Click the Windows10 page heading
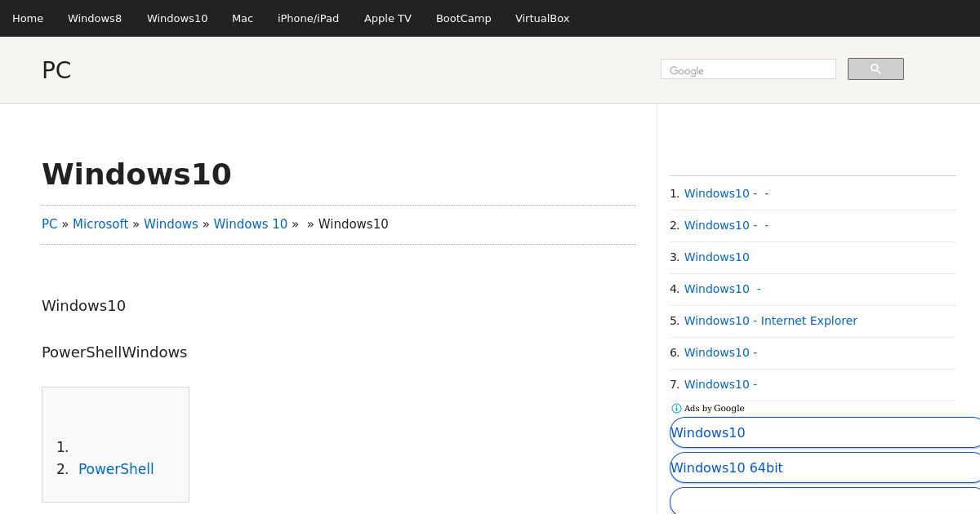This screenshot has height=514, width=980. [x=137, y=175]
